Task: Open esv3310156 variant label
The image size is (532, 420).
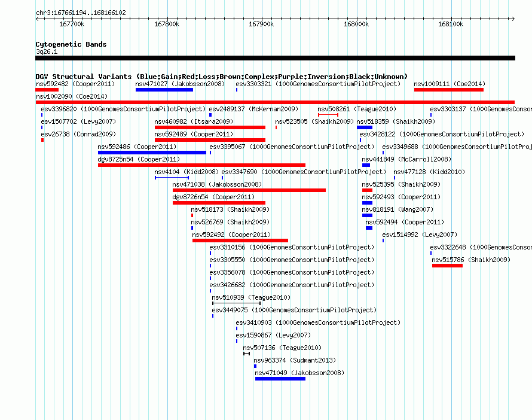Action: pos(292,247)
